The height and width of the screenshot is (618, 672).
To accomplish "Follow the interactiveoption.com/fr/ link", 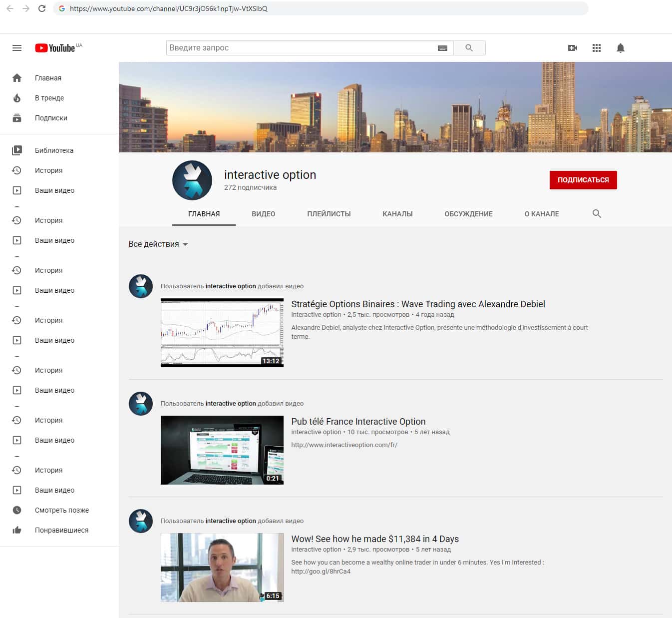I will pos(344,445).
